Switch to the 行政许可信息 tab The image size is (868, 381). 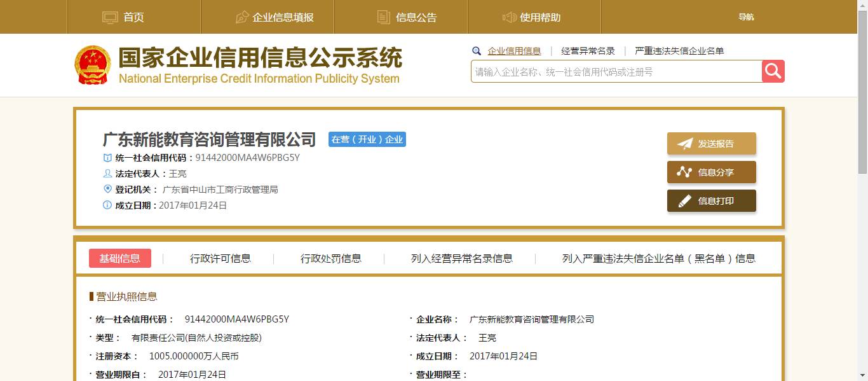220,258
